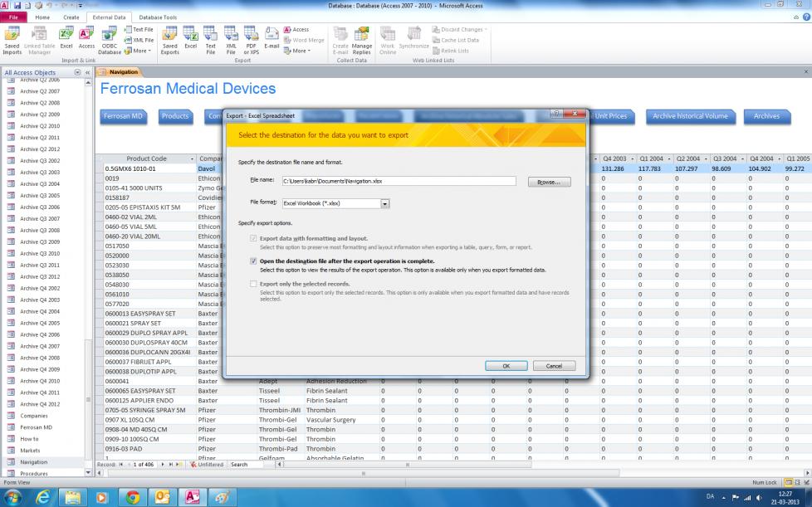Open Outlook from taskbar

pyautogui.click(x=162, y=497)
